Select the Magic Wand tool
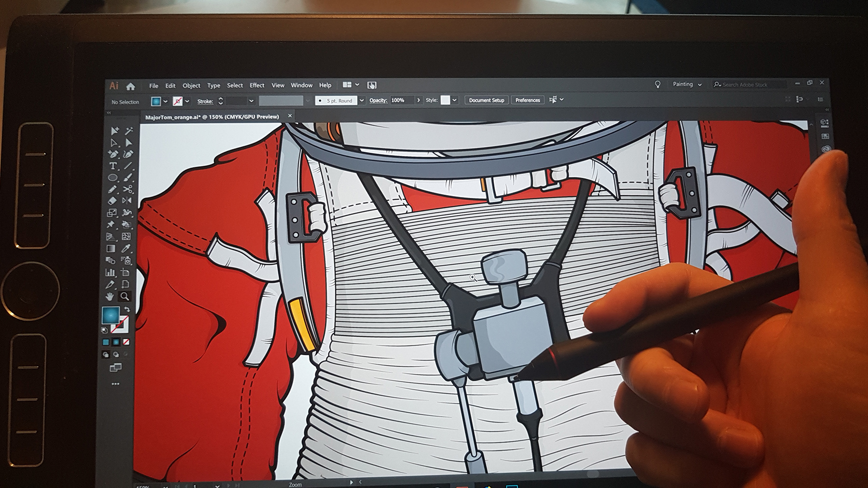Viewport: 868px width, 488px height. click(129, 131)
